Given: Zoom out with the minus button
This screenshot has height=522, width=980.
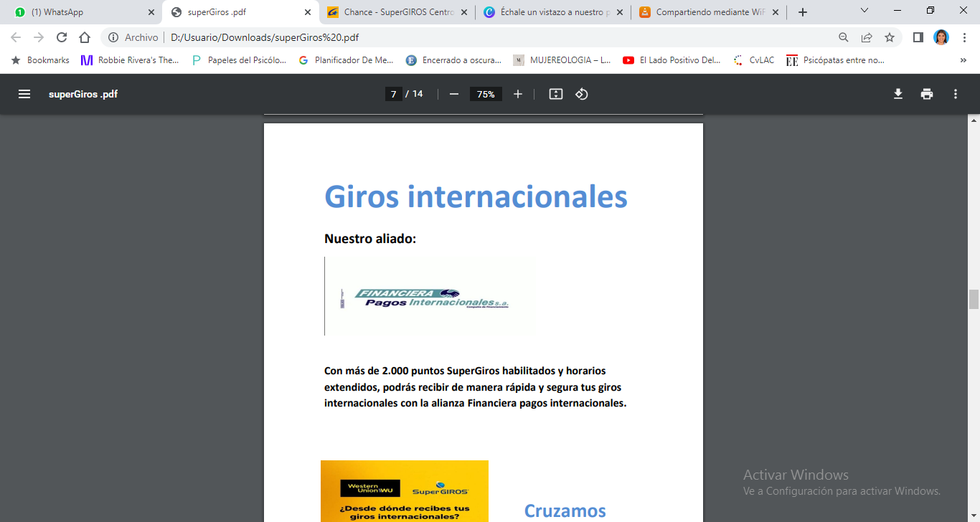Looking at the screenshot, I should point(453,94).
